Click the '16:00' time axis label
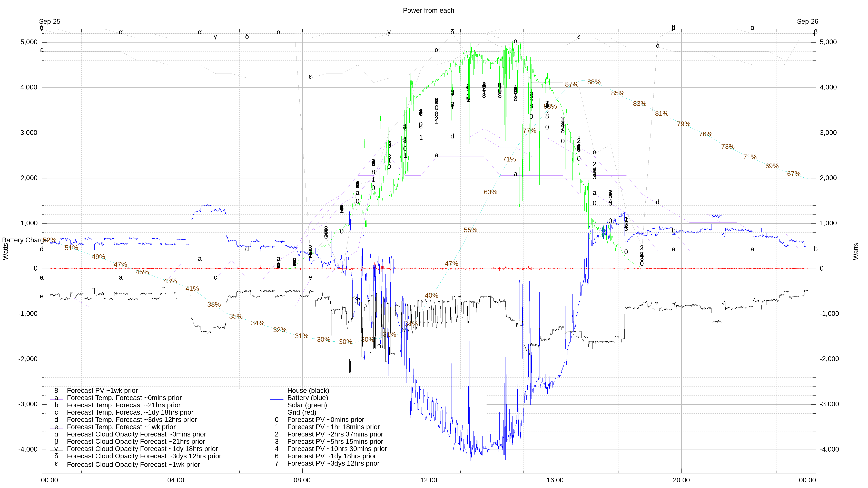This screenshot has height=488, width=868. click(x=555, y=480)
